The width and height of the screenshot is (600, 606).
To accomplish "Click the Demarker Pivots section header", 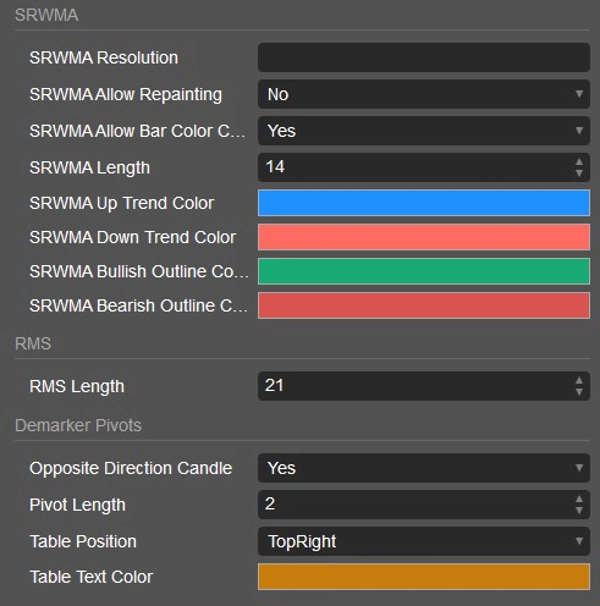I will [78, 426].
